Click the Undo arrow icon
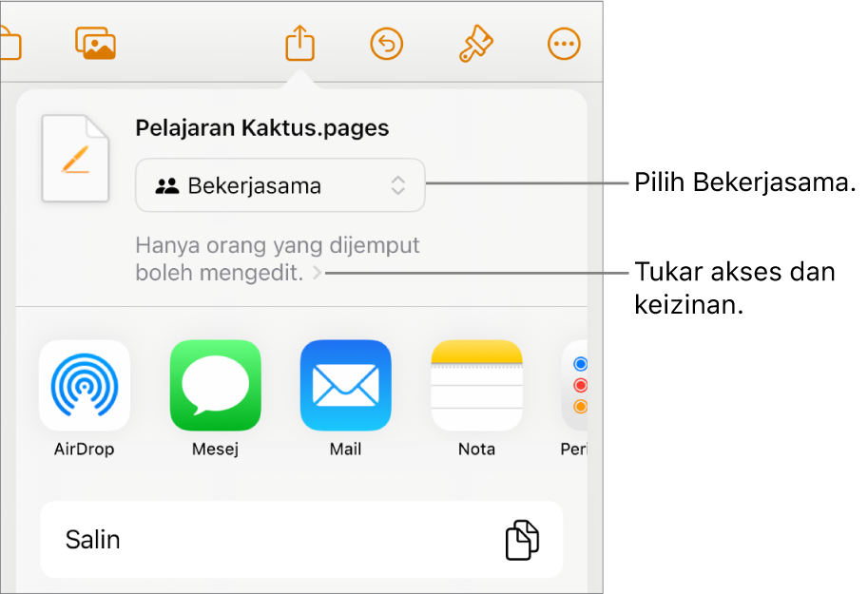 [x=386, y=44]
